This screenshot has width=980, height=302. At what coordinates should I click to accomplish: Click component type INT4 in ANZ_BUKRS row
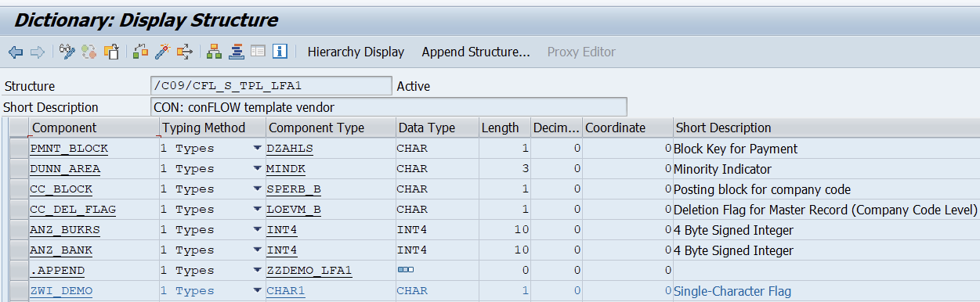[282, 230]
